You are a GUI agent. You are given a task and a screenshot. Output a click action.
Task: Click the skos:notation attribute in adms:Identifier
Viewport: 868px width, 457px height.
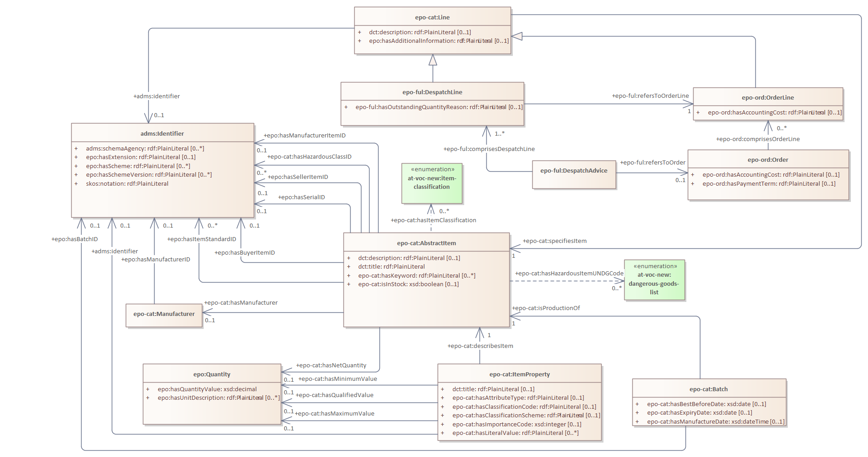[x=127, y=184]
